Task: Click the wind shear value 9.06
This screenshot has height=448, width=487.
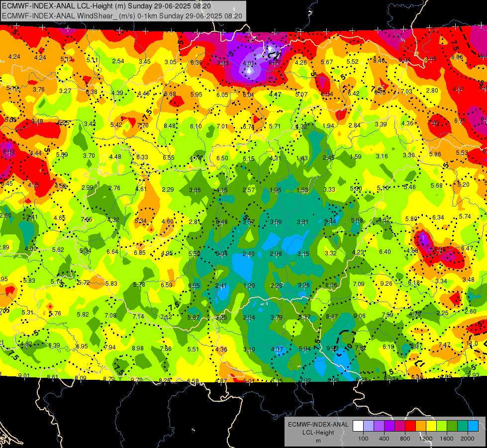Action: [x=359, y=316]
